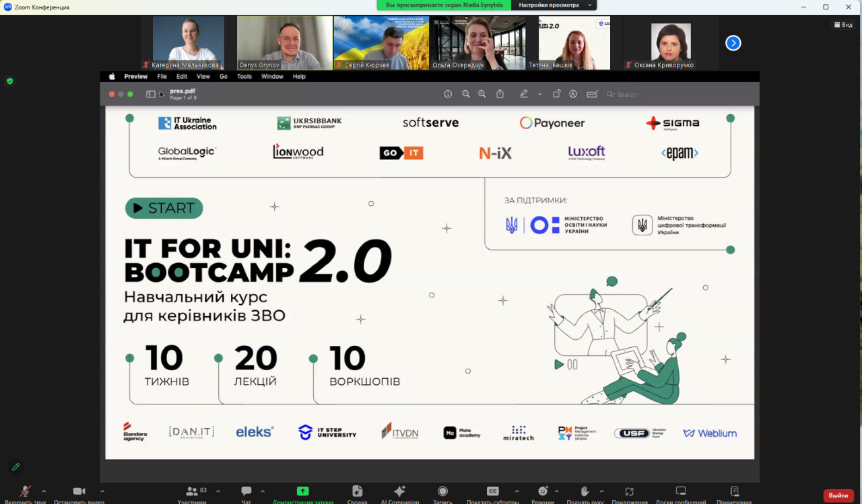This screenshot has height=504, width=862.
Task: Show next participants with blue arrow
Action: (x=733, y=43)
